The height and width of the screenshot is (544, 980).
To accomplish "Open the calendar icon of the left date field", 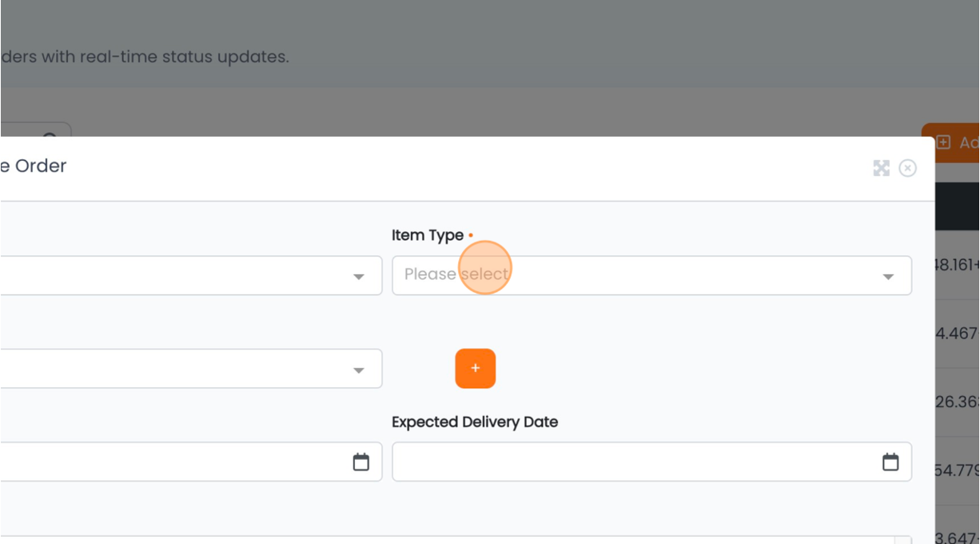I will [x=361, y=462].
